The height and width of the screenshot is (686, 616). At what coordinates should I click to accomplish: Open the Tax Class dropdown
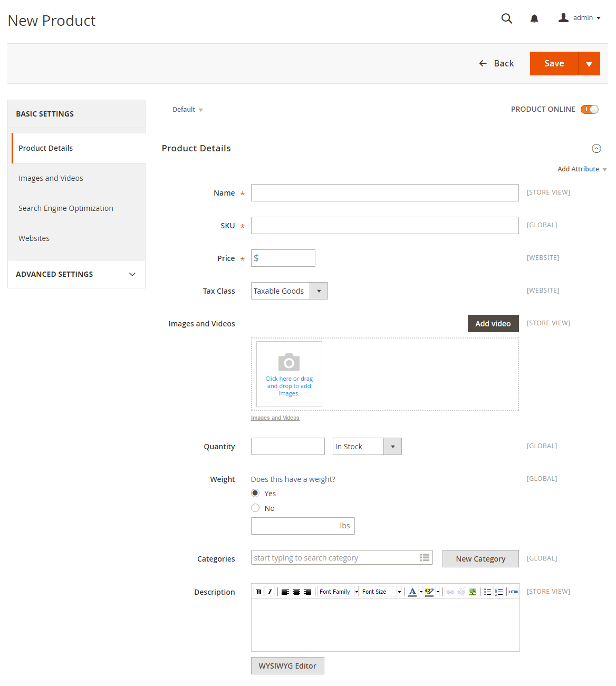(x=319, y=291)
